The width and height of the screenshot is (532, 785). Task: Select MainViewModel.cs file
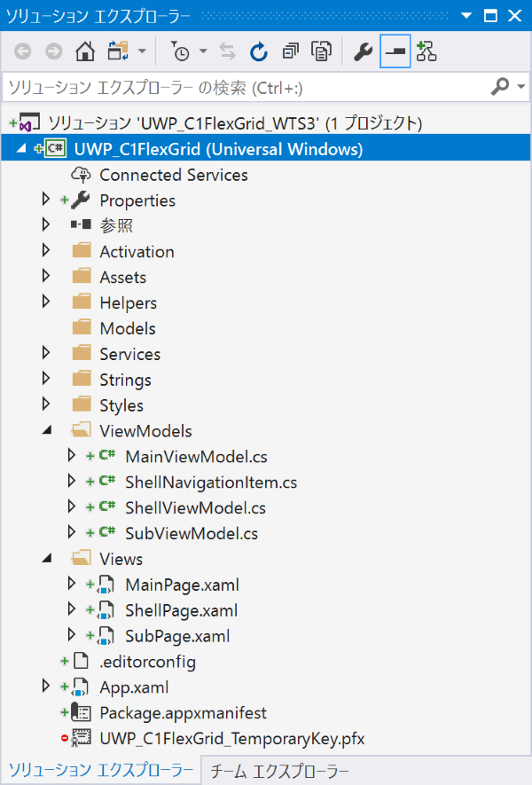(x=196, y=457)
